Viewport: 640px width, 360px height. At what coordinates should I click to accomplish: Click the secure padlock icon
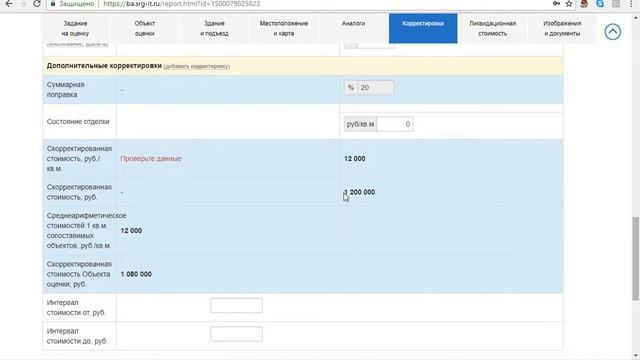(x=53, y=4)
